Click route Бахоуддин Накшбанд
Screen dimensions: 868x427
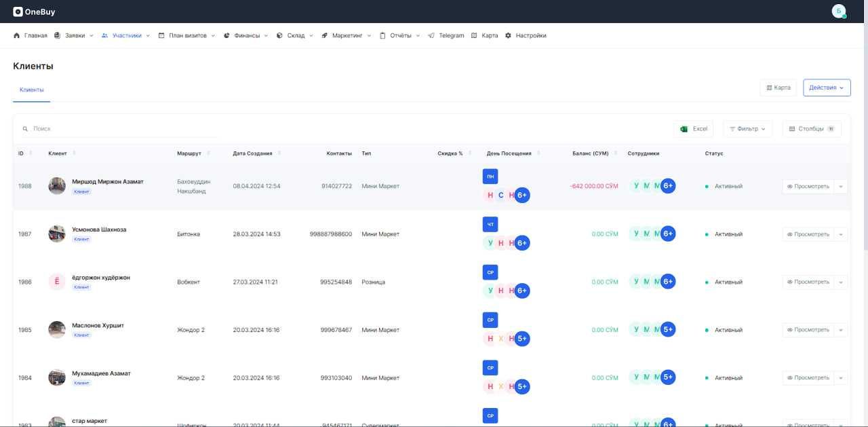194,186
